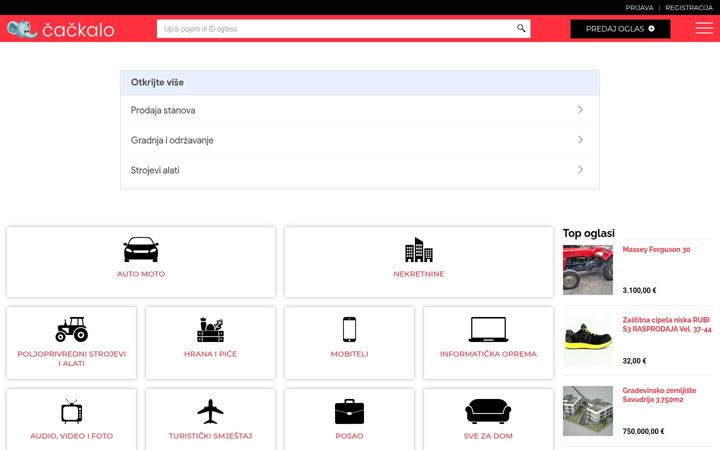Open the Prijava login link
Image resolution: width=720 pixels, height=450 pixels.
[639, 8]
